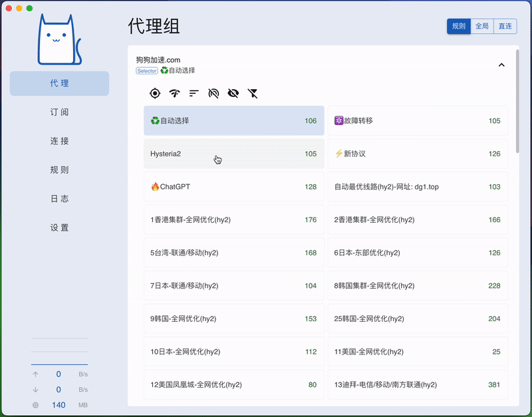
Task: Select the 🔥ChatGPT proxy node
Action: coord(233,187)
